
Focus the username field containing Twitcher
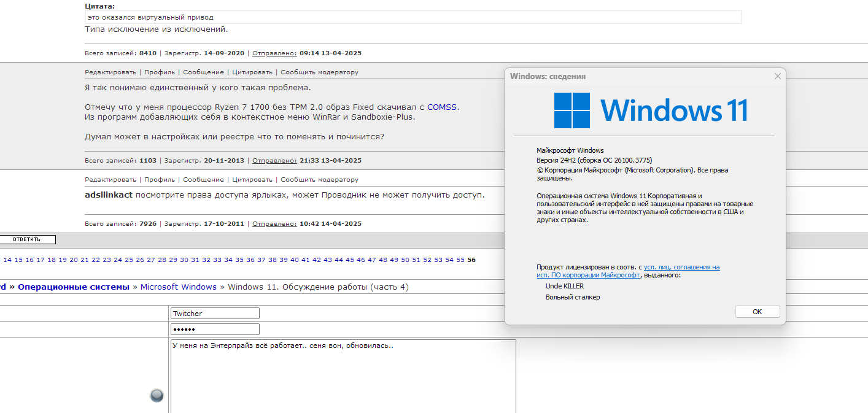click(215, 314)
